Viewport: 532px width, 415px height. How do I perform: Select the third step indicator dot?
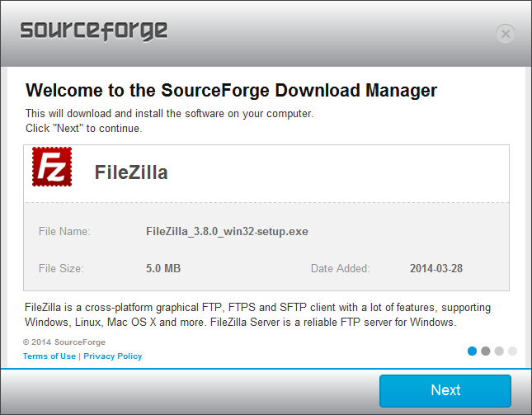[499, 351]
